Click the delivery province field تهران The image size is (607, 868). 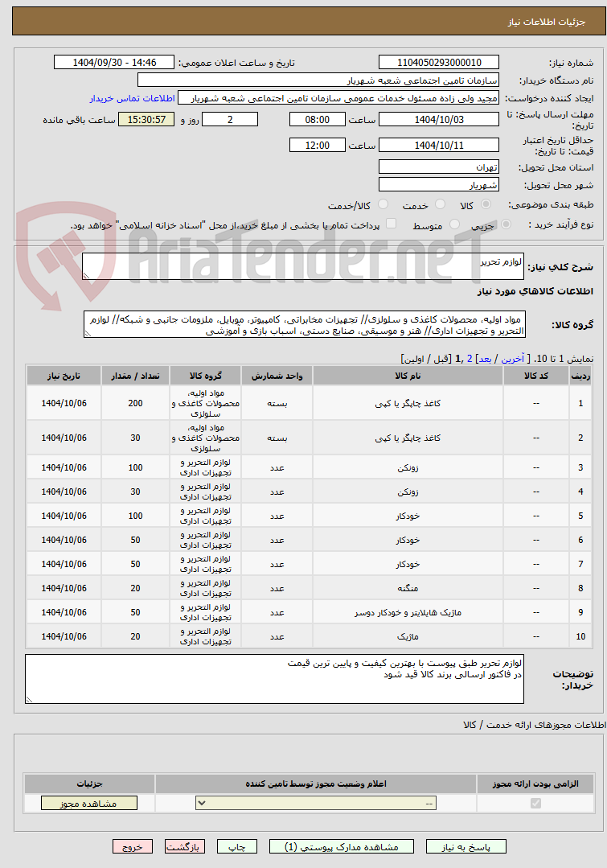pyautogui.click(x=439, y=167)
